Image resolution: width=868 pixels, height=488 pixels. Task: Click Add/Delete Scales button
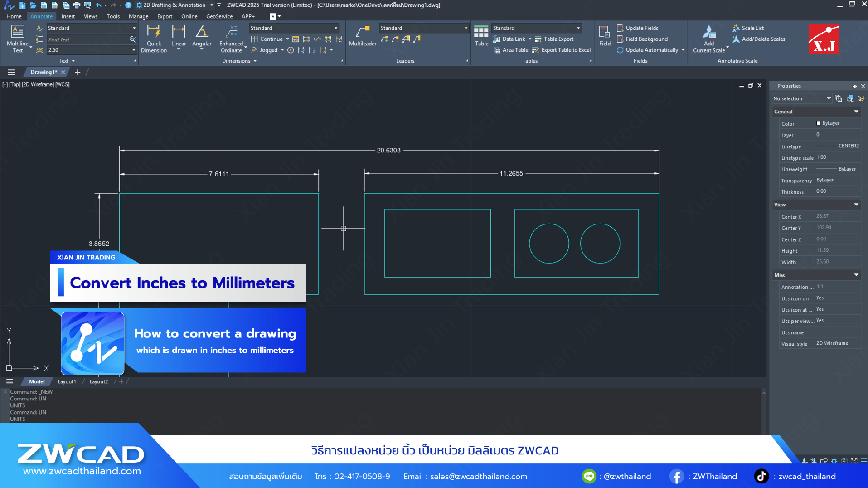759,39
